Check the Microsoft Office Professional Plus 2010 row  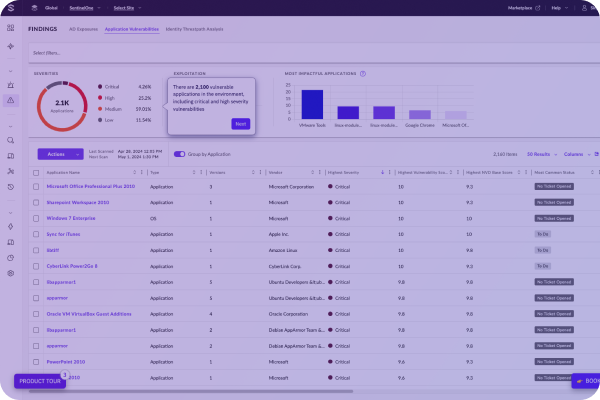38,187
